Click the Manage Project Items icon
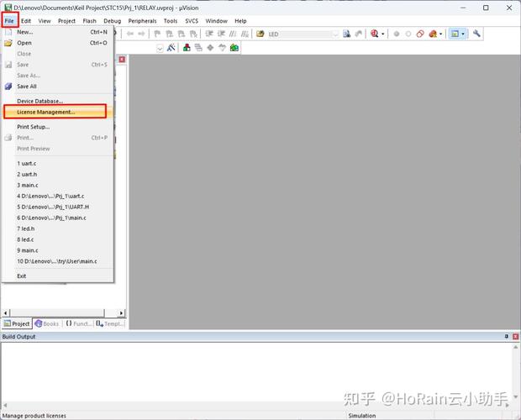521x420 pixels. coord(187,48)
